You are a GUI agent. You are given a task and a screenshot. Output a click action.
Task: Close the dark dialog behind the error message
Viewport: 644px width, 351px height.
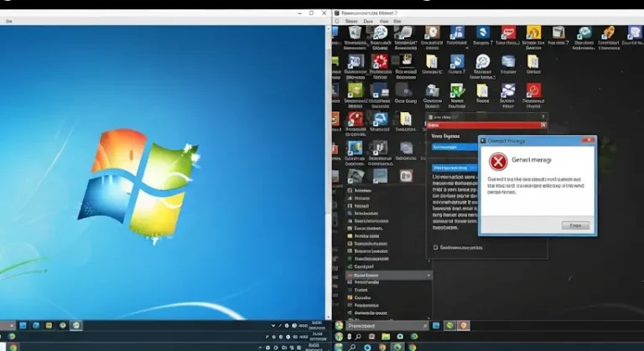(x=543, y=116)
